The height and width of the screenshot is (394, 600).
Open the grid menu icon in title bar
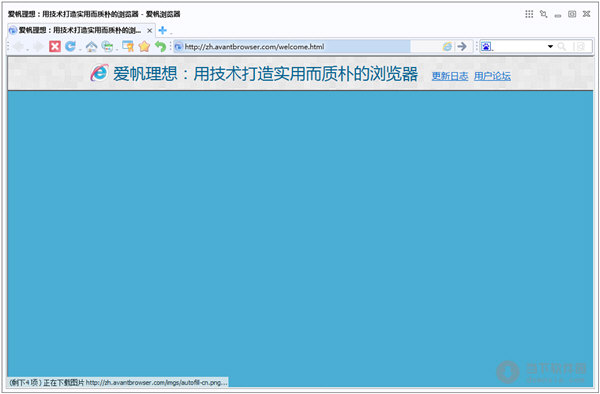pos(529,14)
